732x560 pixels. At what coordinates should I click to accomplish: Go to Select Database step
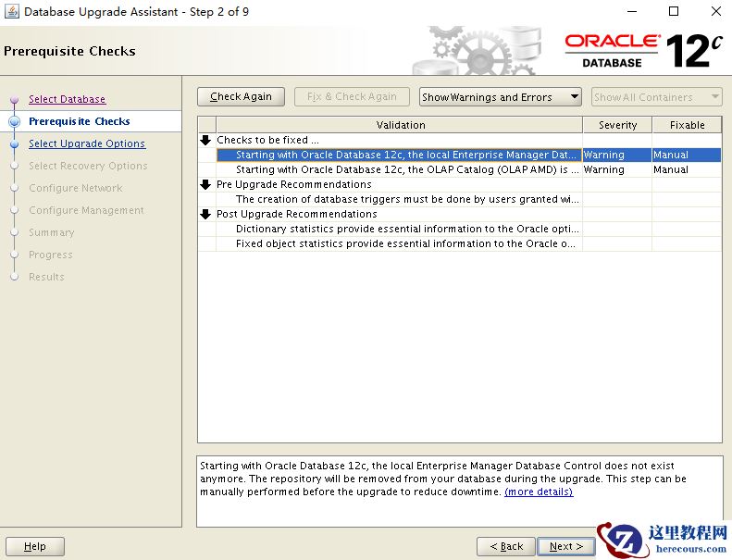pos(68,99)
